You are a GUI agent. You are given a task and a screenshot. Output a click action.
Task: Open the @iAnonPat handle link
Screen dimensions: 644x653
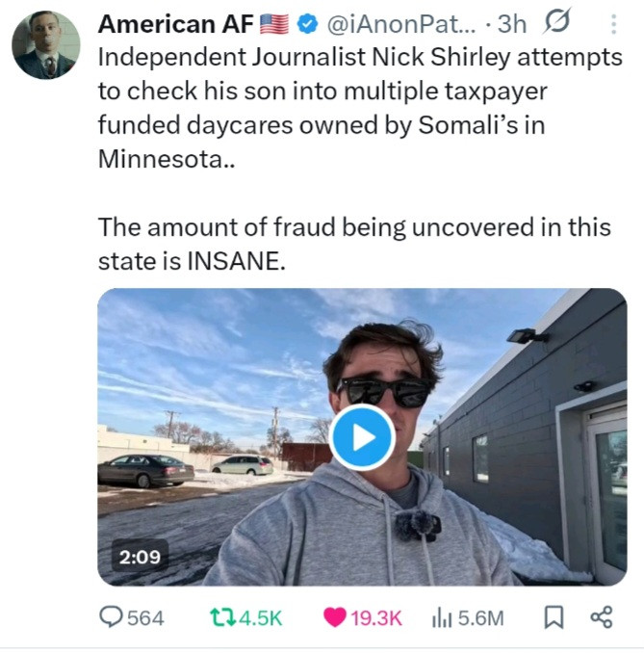click(399, 22)
